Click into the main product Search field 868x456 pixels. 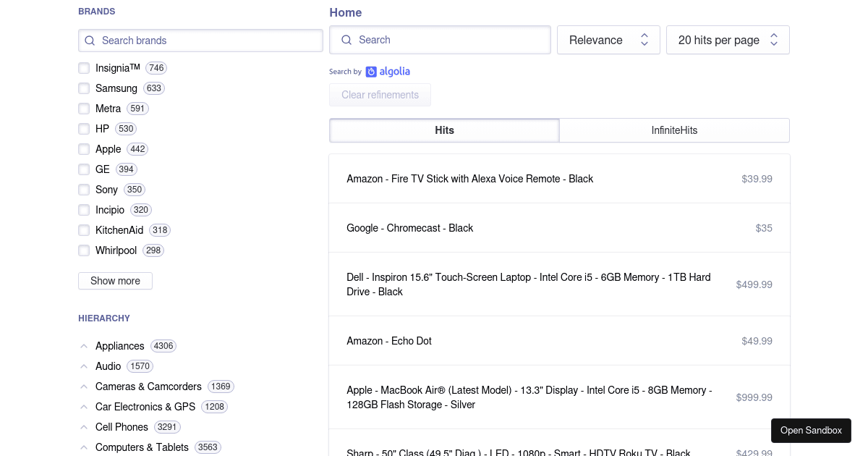point(448,40)
